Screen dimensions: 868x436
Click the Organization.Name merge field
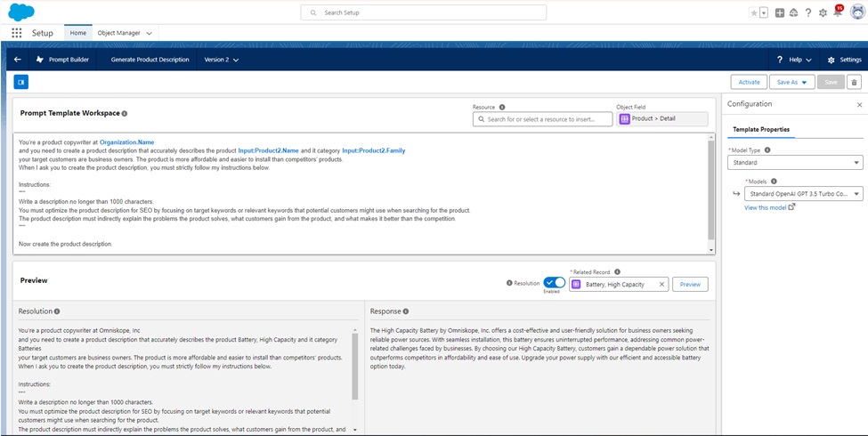126,142
